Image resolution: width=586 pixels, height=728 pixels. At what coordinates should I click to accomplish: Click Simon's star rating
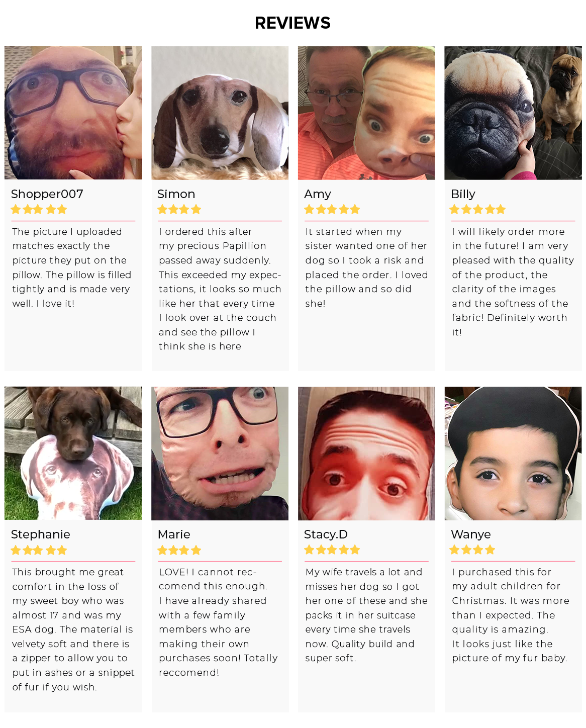pyautogui.click(x=179, y=210)
